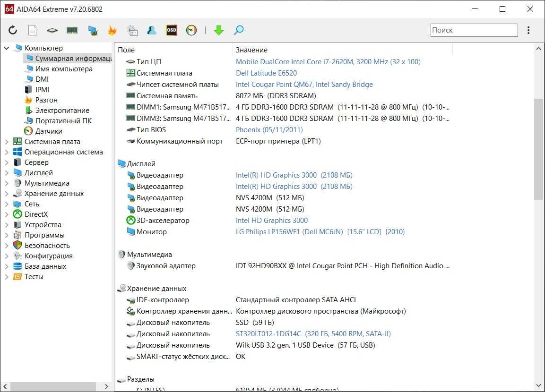
Task: Click the green download arrow icon
Action: [219, 30]
